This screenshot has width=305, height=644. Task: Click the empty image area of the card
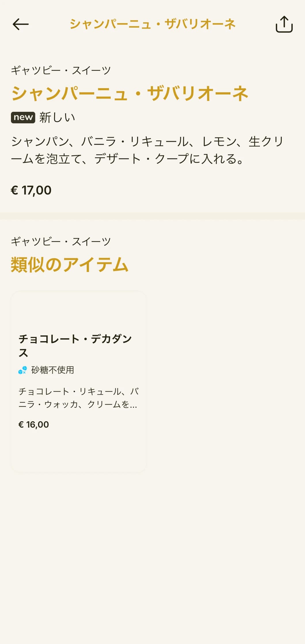point(79,311)
